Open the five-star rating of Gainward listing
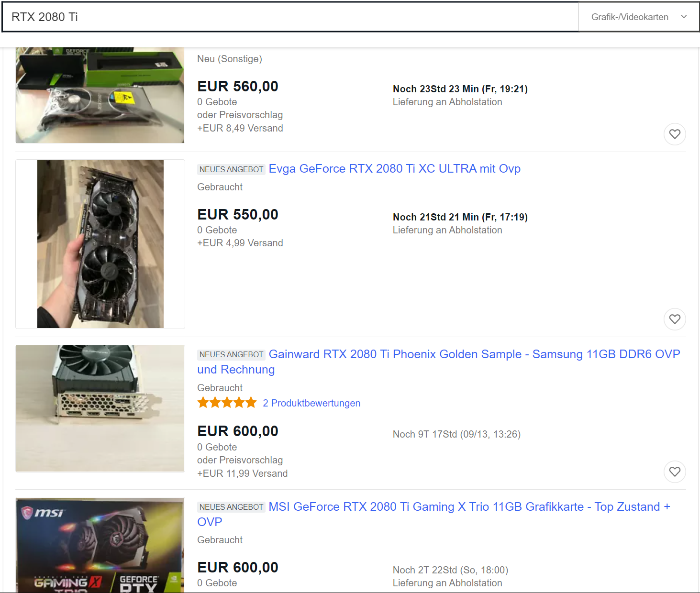The image size is (700, 593). (x=227, y=403)
